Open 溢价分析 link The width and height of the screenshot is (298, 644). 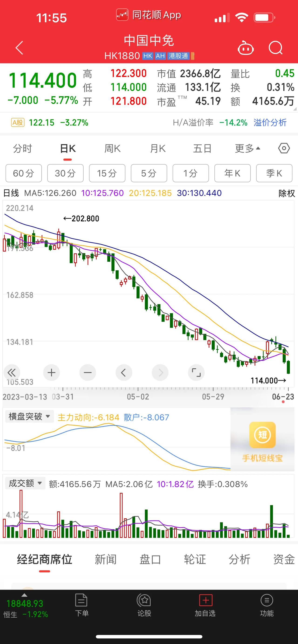click(x=270, y=123)
